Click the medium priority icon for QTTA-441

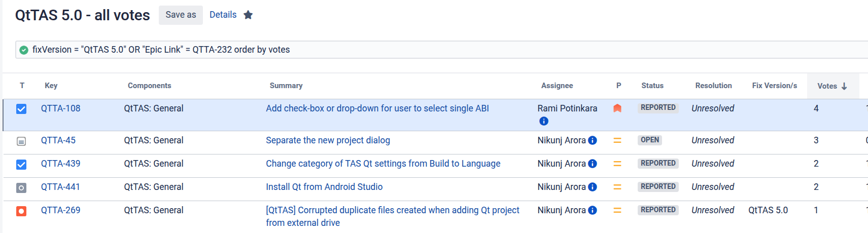pyautogui.click(x=617, y=187)
